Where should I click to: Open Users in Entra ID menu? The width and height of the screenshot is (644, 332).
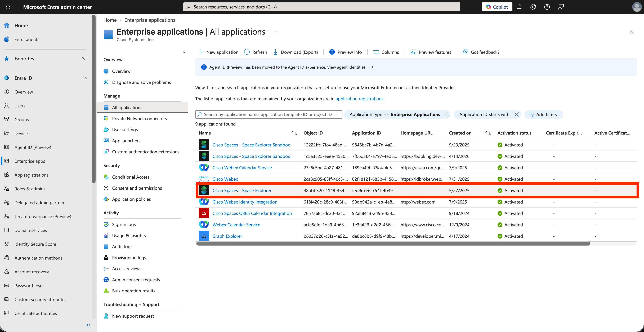[20, 106]
